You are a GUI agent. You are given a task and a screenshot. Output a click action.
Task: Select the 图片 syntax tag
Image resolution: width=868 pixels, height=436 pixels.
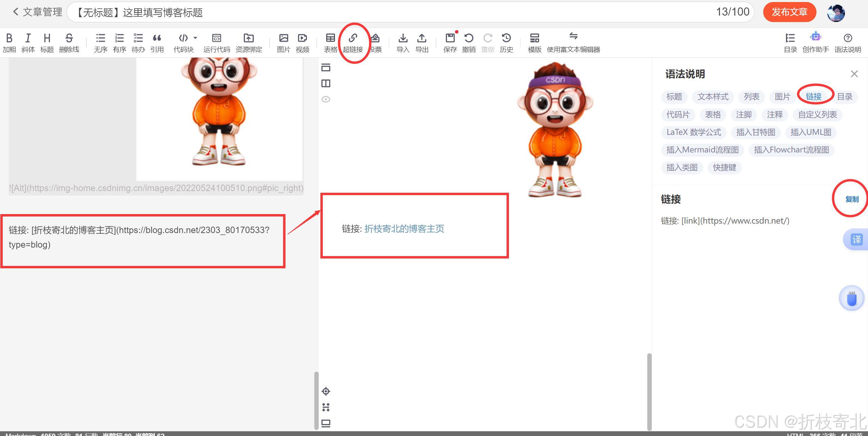783,97
